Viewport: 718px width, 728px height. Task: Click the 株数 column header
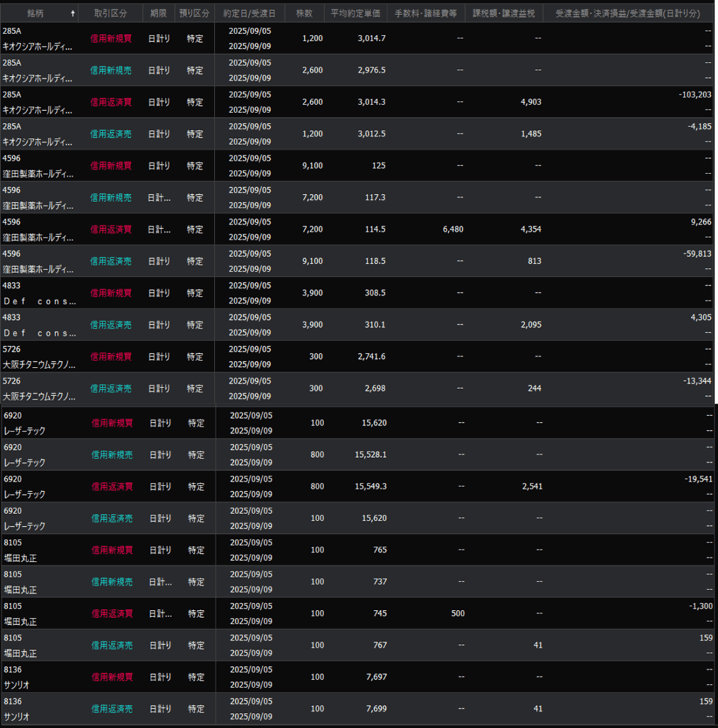coord(304,14)
